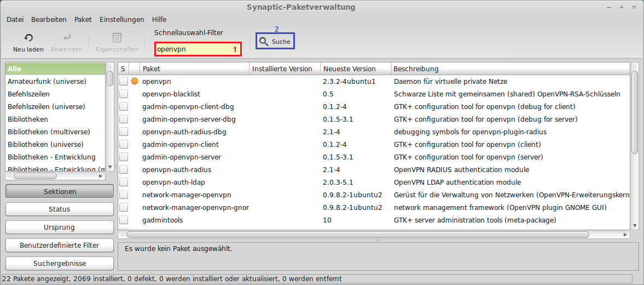Toggle the checkbox for the openvpn package
Viewport: 644px width, 285px height.
pos(124,82)
